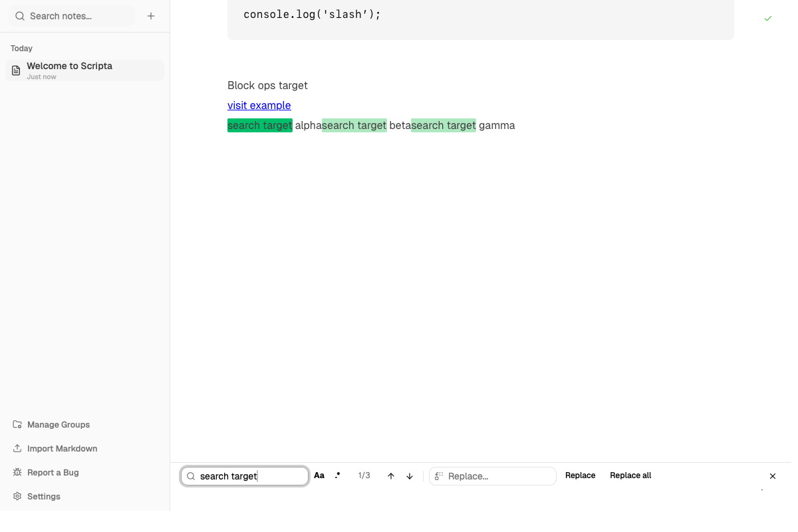Toggle preserve case in the Replace field
798x532 pixels.
[438, 476]
